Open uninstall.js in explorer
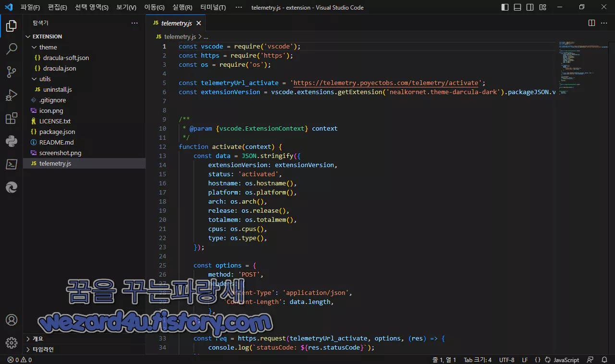Image resolution: width=615 pixels, height=364 pixels. coord(84,89)
